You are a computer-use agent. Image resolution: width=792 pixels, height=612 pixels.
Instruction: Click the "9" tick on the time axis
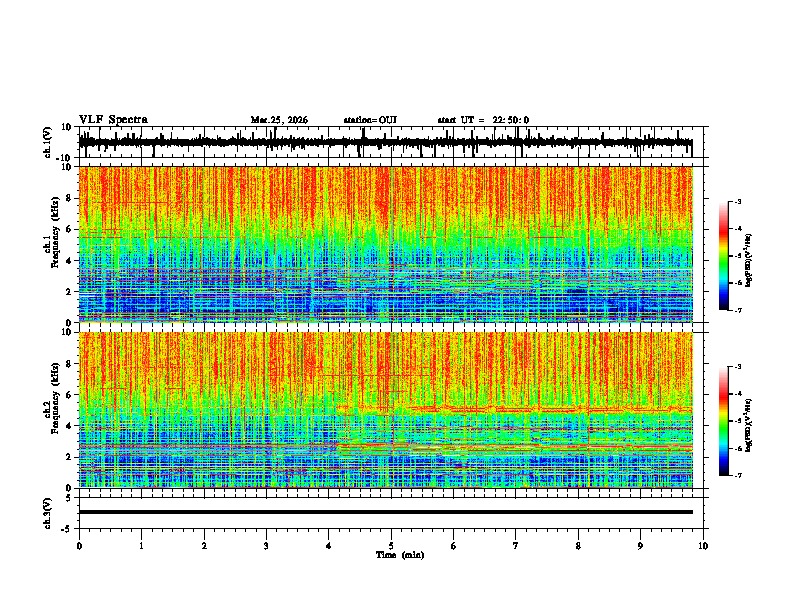click(640, 546)
